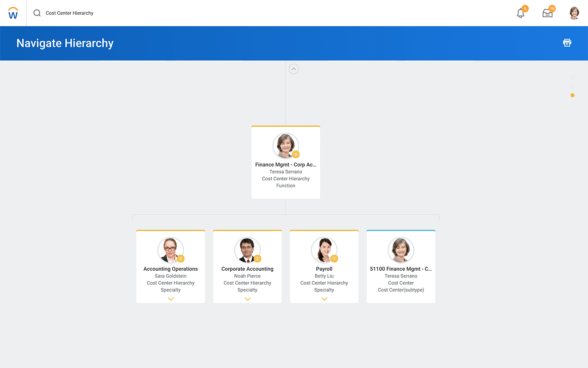Click the count badge on Teresa Serrano's photo

(296, 155)
